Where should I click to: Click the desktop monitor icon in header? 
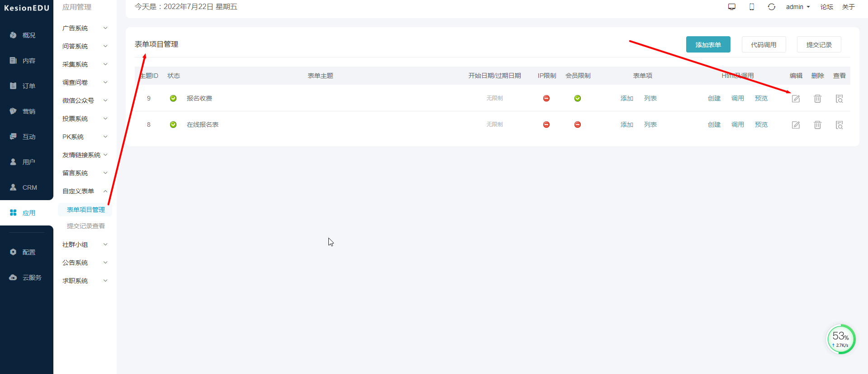pyautogui.click(x=732, y=7)
